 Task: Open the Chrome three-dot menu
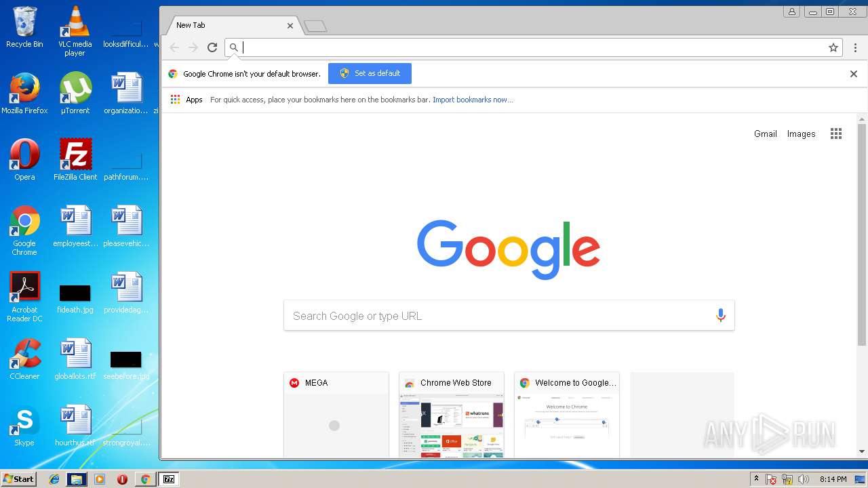[855, 47]
